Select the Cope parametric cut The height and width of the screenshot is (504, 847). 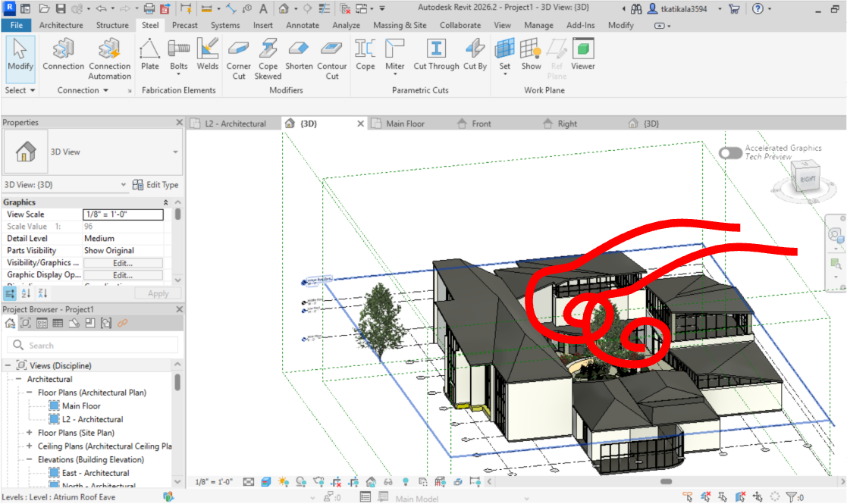[365, 55]
